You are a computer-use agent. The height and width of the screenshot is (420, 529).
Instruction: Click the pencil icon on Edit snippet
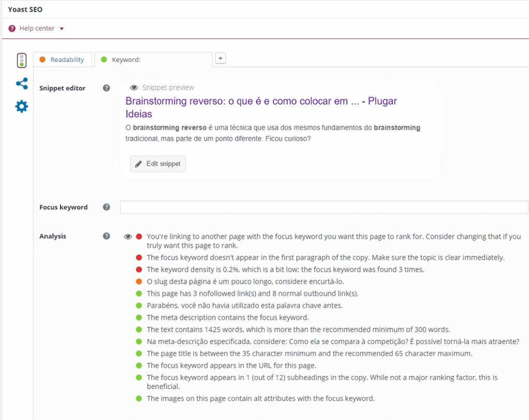click(138, 163)
